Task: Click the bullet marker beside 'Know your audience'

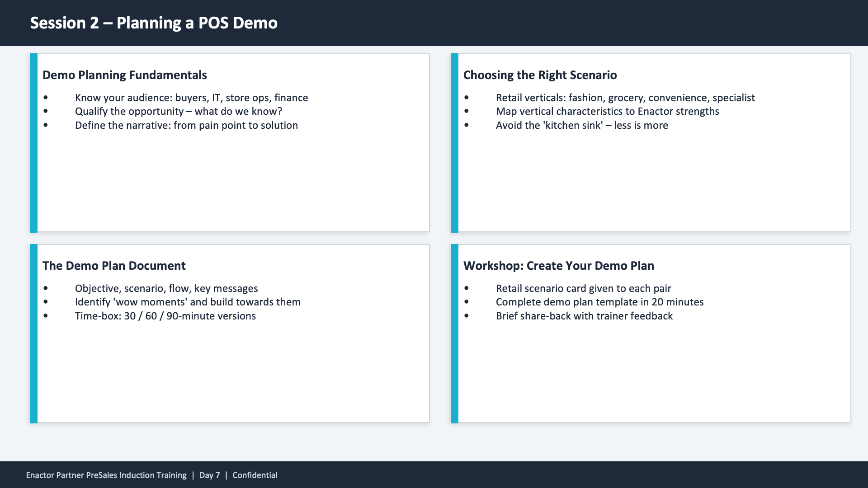Action: (45, 98)
